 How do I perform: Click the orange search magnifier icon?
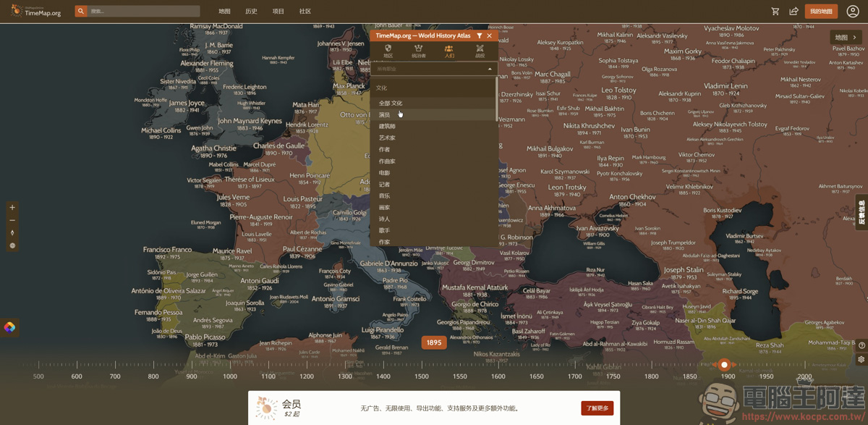80,12
